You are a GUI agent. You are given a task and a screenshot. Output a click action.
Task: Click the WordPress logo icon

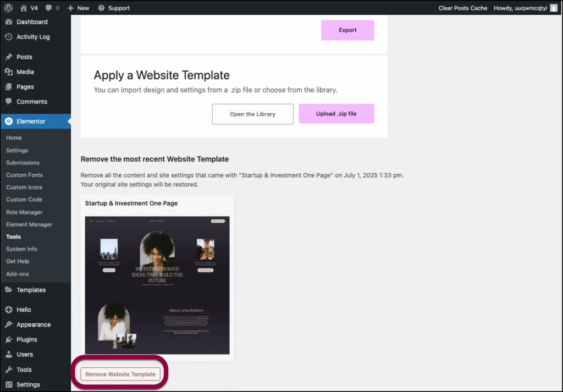(9, 8)
